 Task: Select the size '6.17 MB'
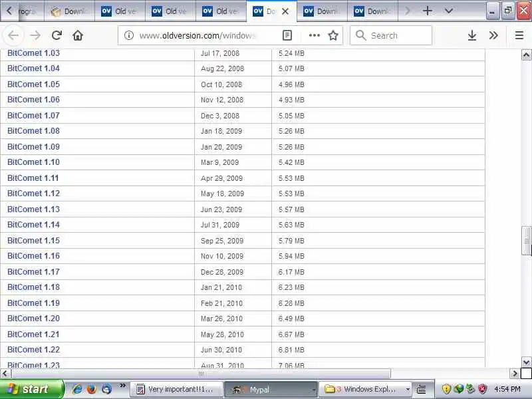coord(291,272)
